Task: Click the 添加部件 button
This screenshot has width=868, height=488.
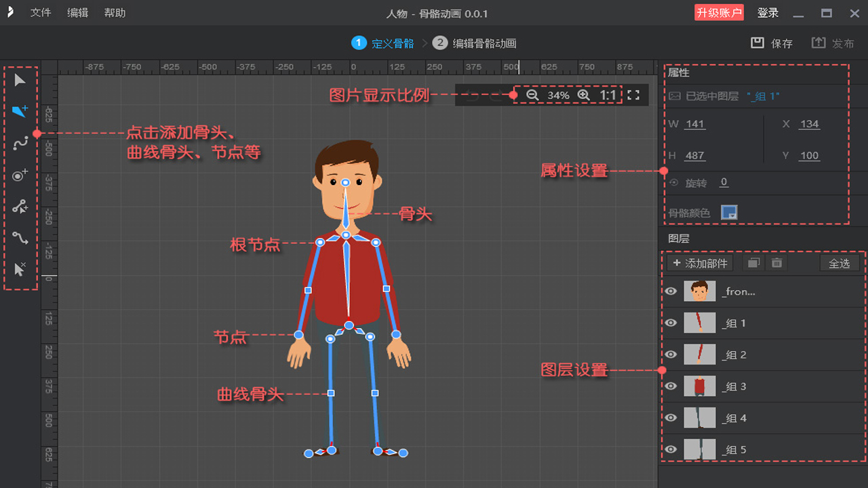Action: [x=700, y=263]
